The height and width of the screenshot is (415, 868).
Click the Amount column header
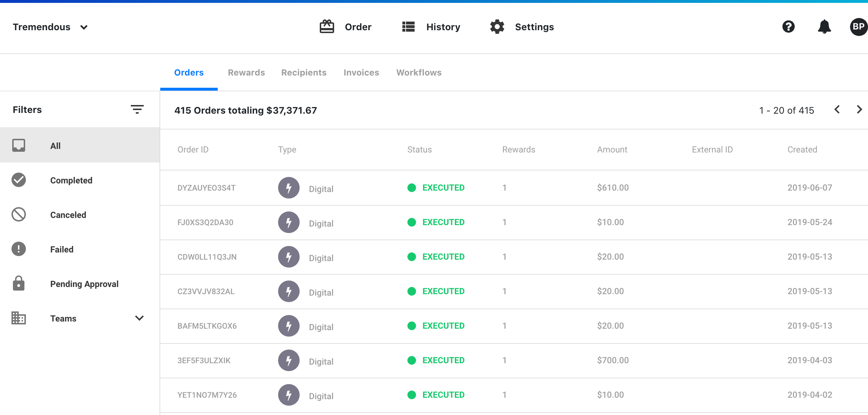click(x=612, y=150)
